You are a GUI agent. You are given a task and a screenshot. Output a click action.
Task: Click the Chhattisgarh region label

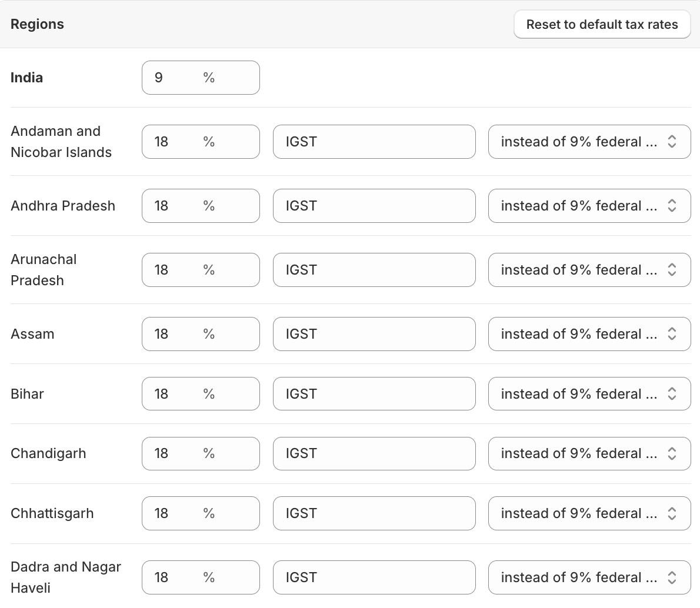pos(52,513)
